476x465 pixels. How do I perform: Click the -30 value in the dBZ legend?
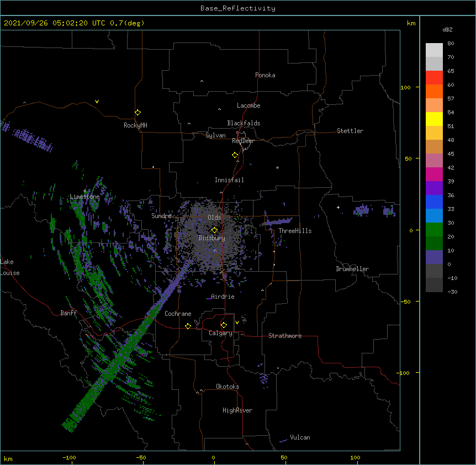[x=452, y=292]
